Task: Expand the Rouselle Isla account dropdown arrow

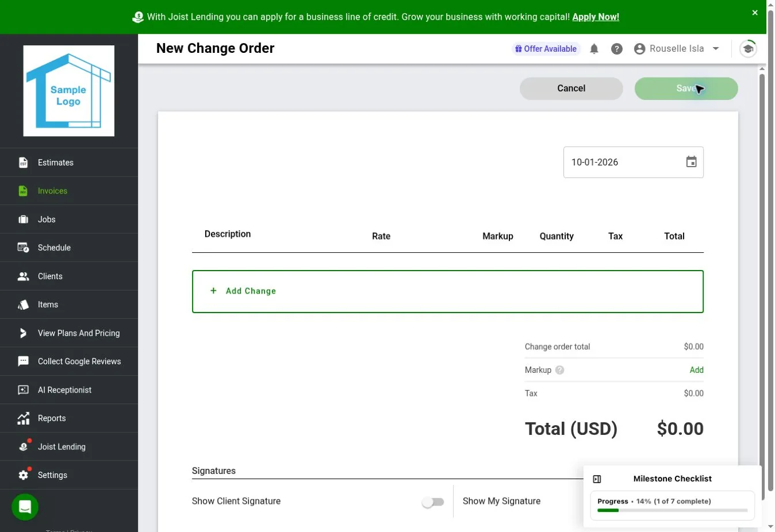Action: tap(716, 49)
